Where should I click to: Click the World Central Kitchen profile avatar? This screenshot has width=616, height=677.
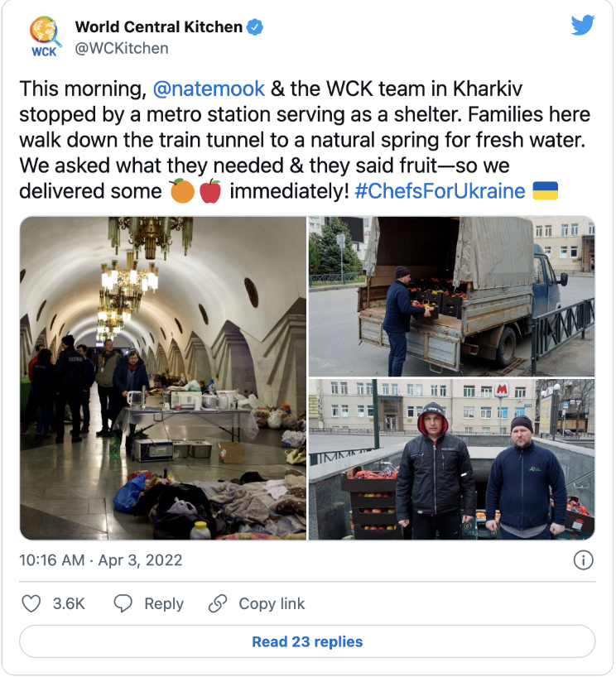point(45,37)
